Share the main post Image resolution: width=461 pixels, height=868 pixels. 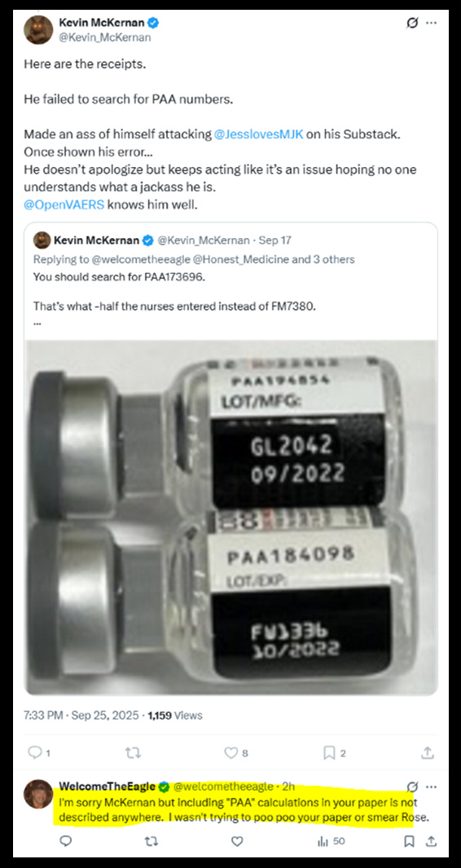pos(428,752)
